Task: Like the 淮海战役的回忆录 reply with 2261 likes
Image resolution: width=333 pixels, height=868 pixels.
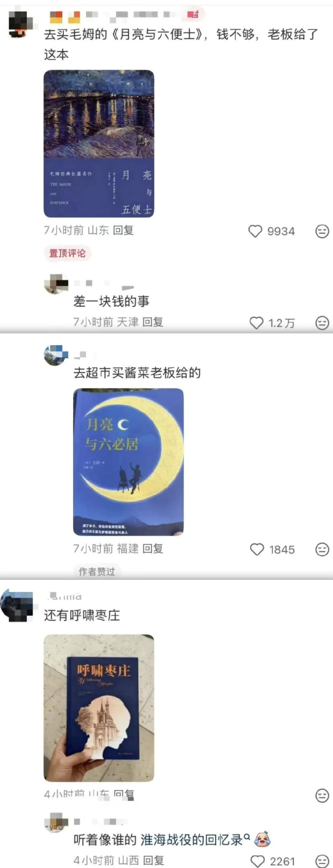Action: tap(257, 861)
